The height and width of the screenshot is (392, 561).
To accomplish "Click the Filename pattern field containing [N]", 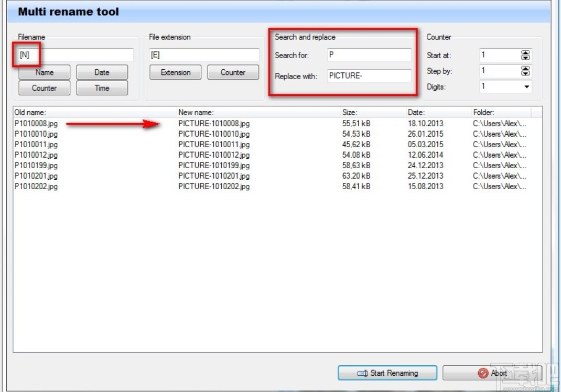I will pyautogui.click(x=76, y=55).
